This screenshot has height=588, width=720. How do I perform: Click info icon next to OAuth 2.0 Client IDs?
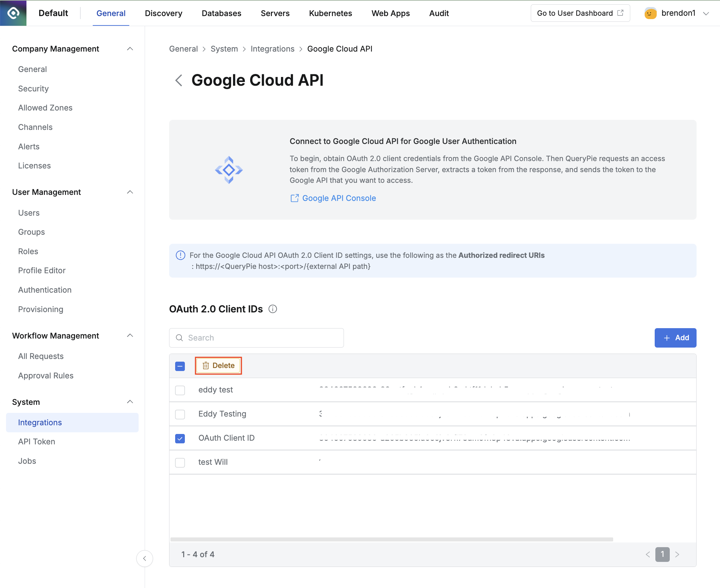[x=273, y=309]
